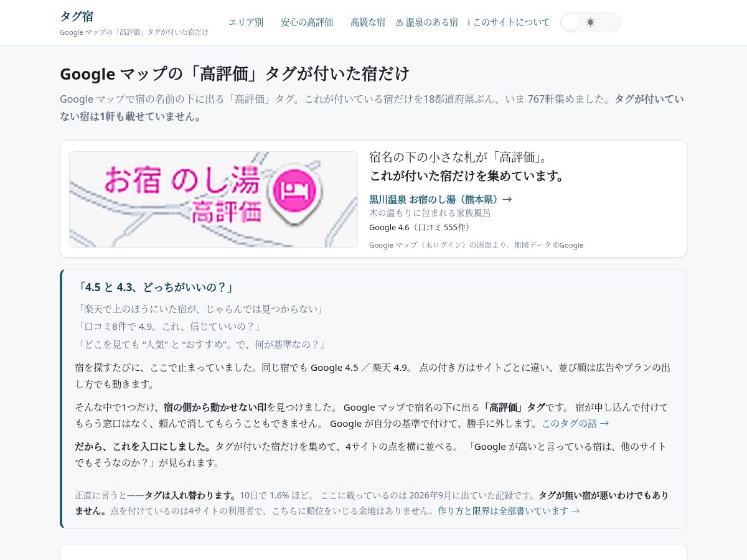Open the エリア別 menu item
747x560 pixels.
coord(246,22)
